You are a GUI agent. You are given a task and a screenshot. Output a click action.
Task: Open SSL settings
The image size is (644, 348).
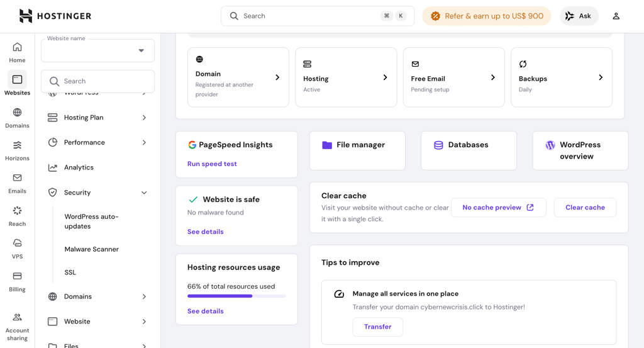point(70,272)
